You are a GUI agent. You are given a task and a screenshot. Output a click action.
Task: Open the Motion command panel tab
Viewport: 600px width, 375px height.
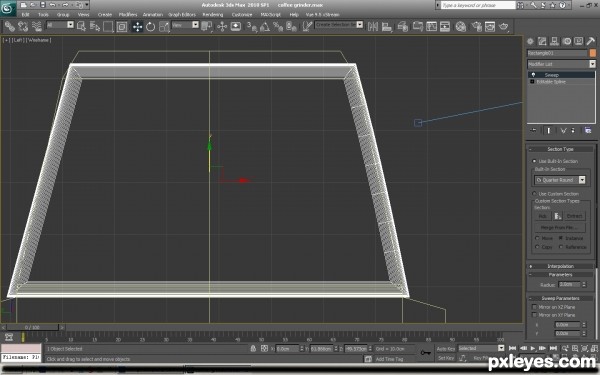(567, 41)
